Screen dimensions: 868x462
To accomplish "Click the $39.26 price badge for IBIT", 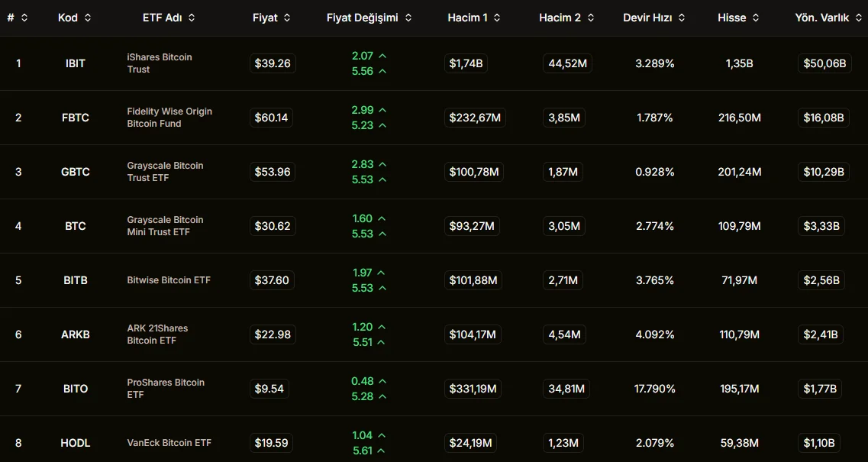I will (273, 63).
